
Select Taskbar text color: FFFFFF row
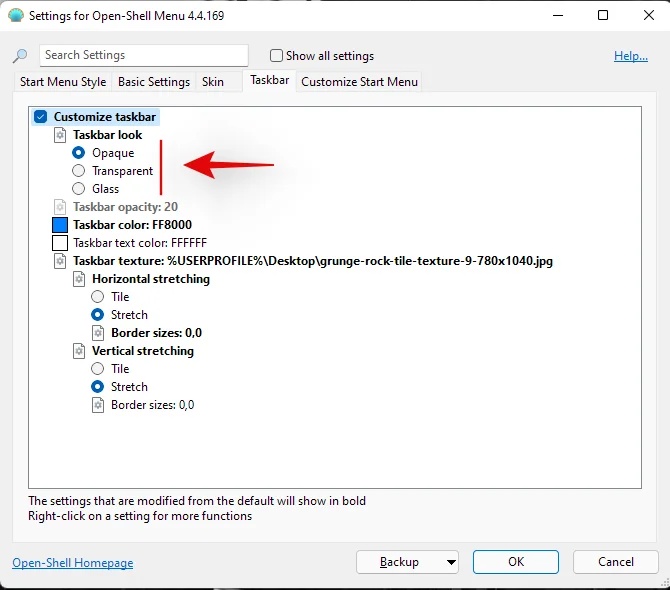(x=140, y=243)
